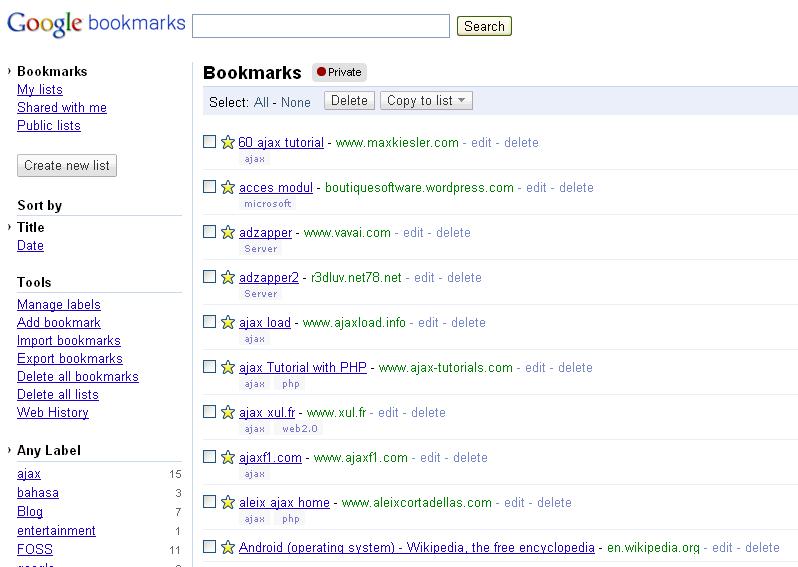Click Delete all lists link
798x567 pixels.
point(58,394)
